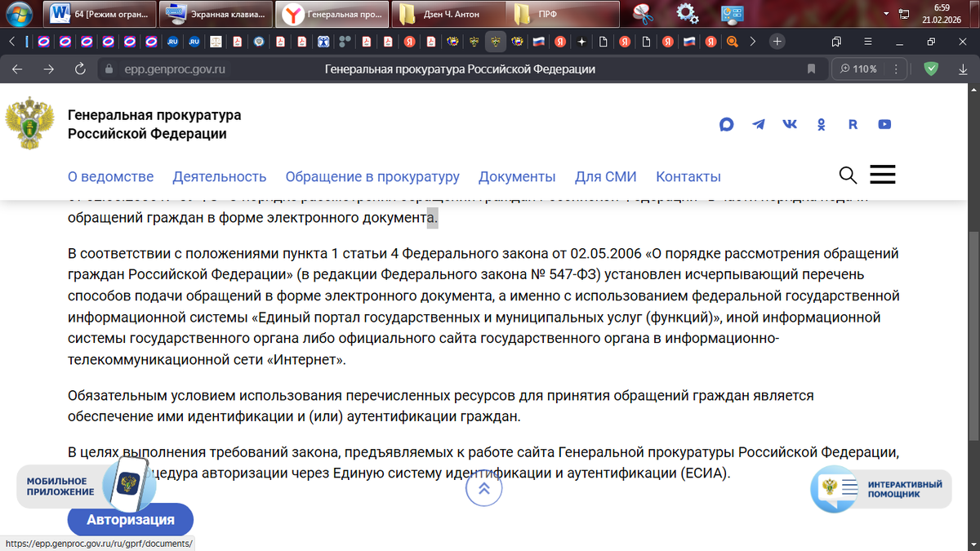Open the Документы menu item
The width and height of the screenshot is (980, 551).
(x=517, y=176)
